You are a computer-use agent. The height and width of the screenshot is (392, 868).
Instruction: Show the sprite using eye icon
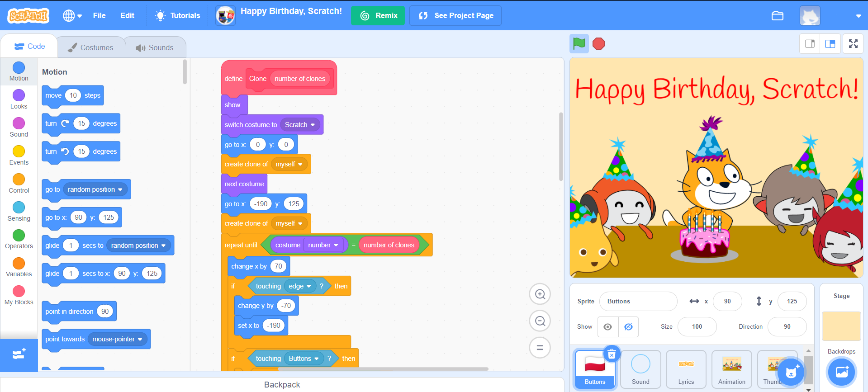pyautogui.click(x=608, y=327)
